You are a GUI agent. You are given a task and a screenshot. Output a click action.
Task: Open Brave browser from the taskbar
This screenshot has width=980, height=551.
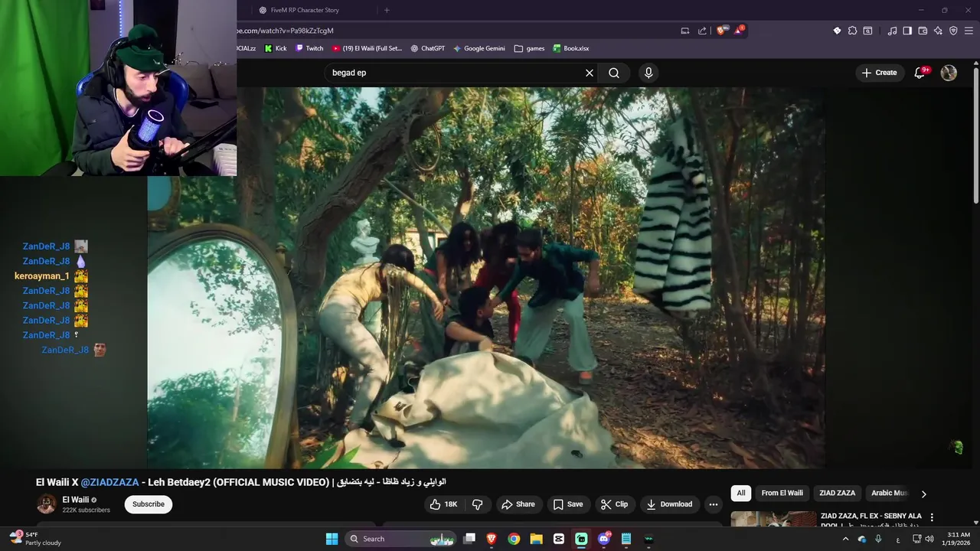point(492,539)
